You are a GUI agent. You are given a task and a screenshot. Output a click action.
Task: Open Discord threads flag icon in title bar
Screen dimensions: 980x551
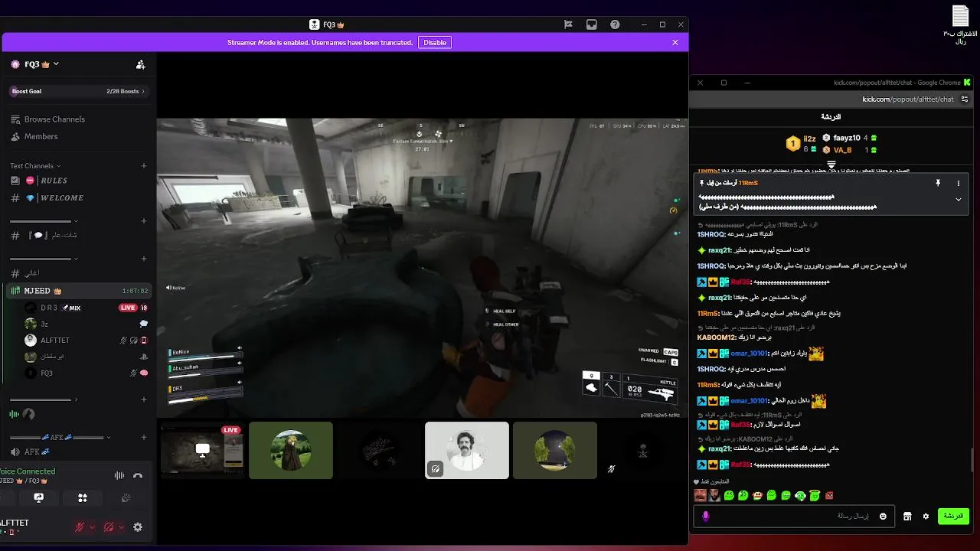[568, 24]
